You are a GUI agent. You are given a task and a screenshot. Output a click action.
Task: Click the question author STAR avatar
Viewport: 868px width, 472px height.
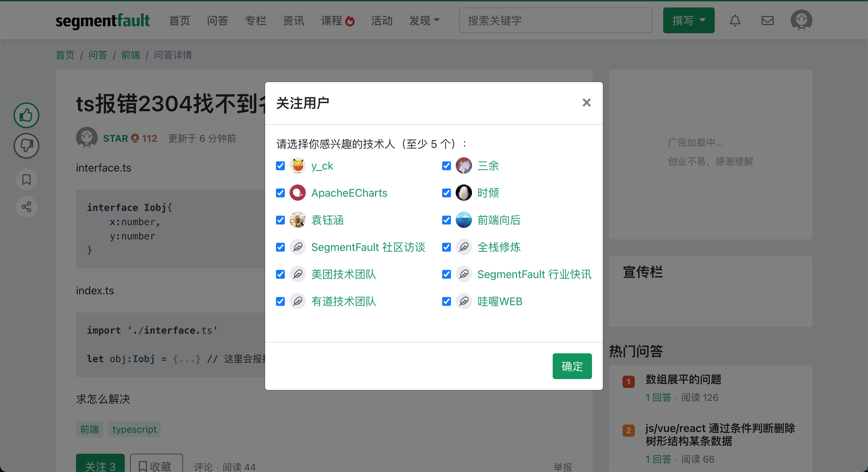pos(87,138)
